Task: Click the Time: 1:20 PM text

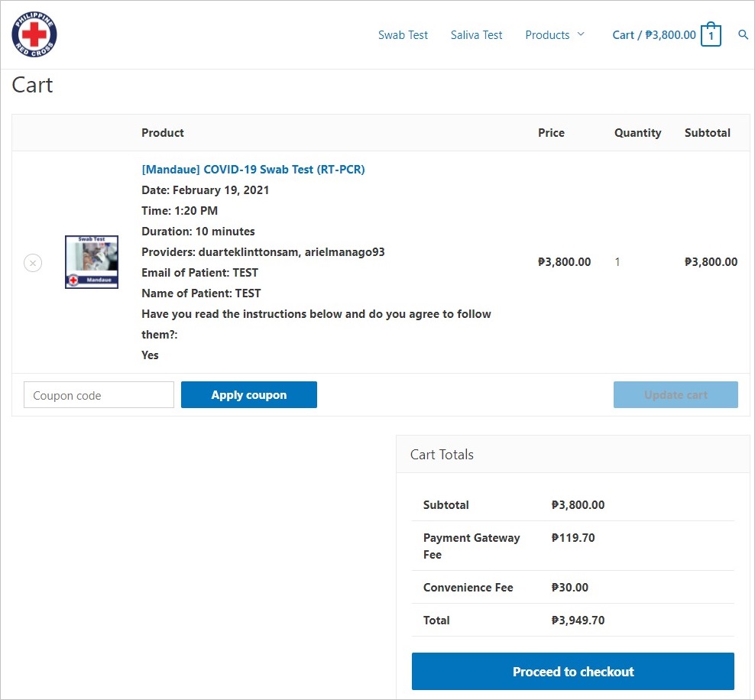Action: (180, 211)
